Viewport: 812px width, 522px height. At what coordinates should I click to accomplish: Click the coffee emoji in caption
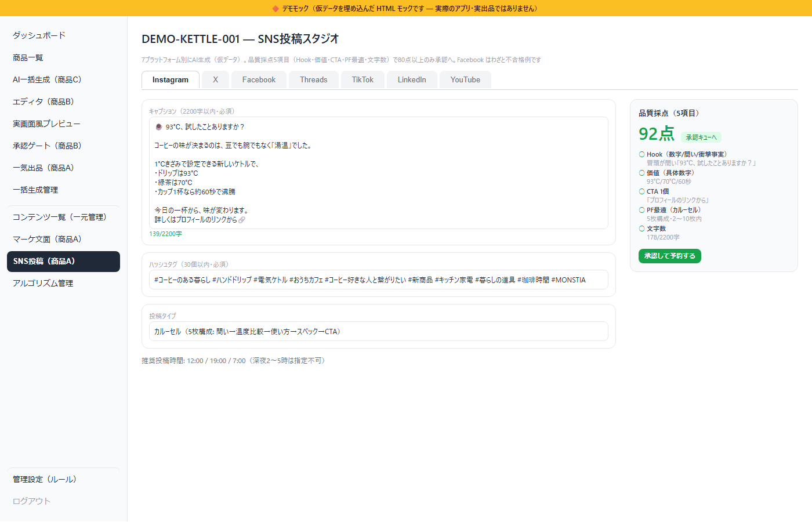click(158, 126)
